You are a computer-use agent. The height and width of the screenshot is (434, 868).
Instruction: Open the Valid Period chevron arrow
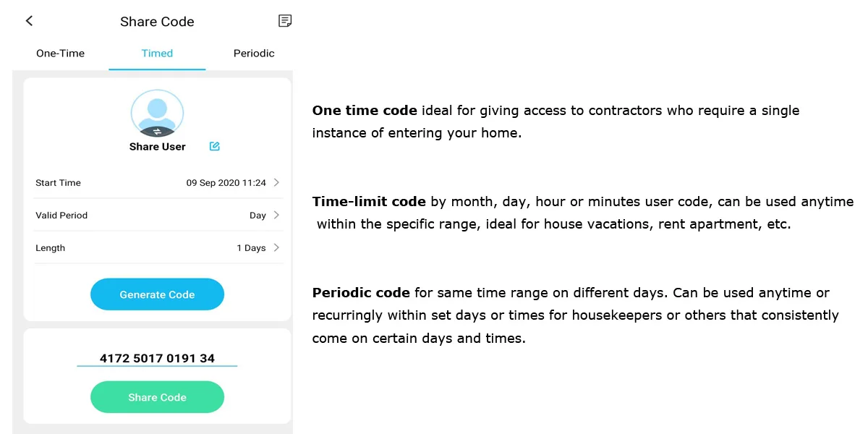pos(277,216)
